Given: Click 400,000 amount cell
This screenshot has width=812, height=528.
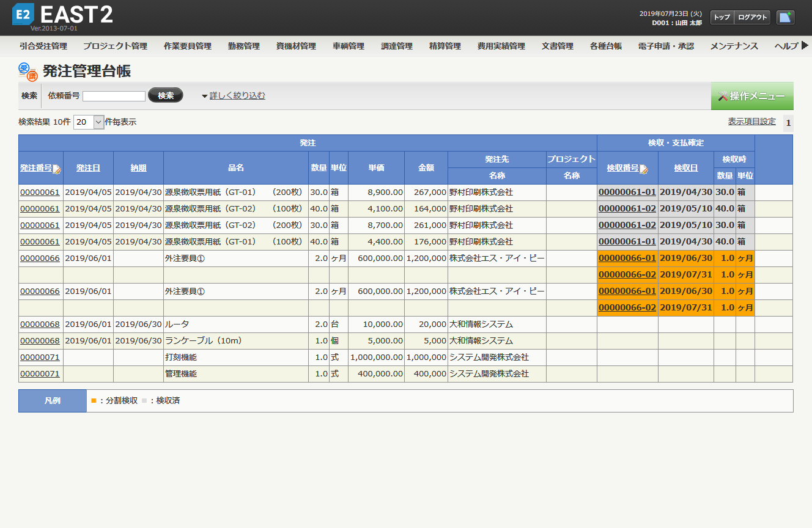Looking at the screenshot, I should [x=426, y=373].
